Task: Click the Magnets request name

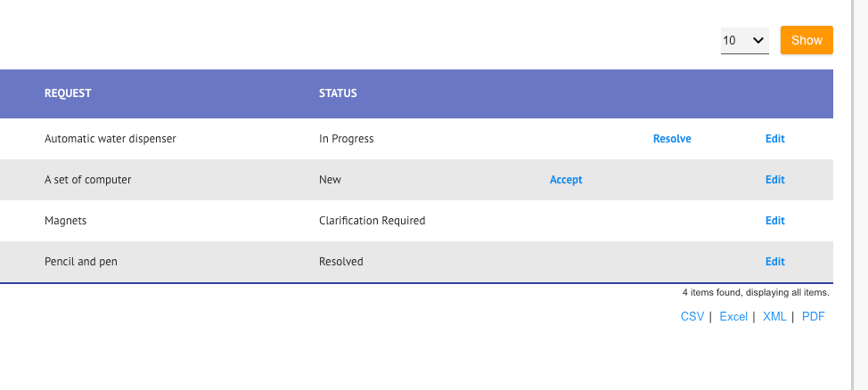Action: [66, 221]
